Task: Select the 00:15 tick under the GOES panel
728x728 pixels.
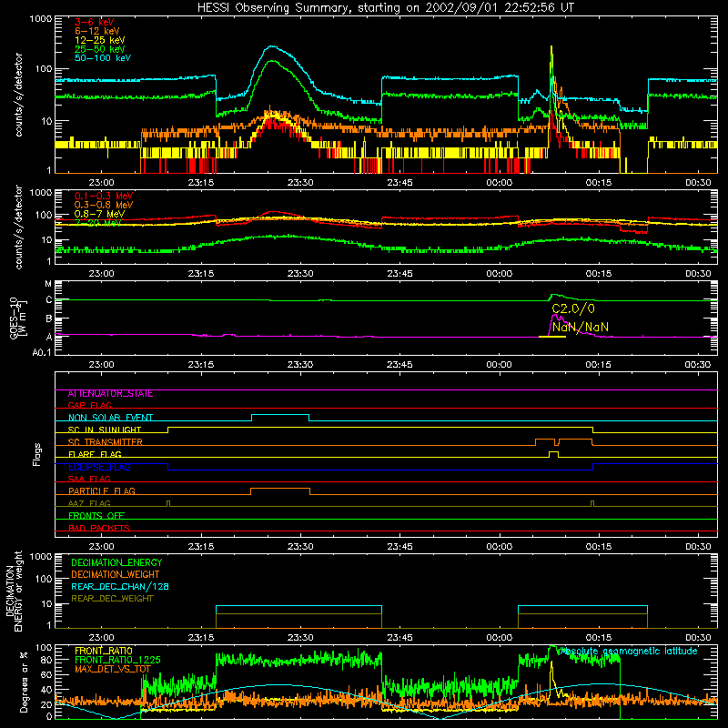Action: tap(599, 365)
